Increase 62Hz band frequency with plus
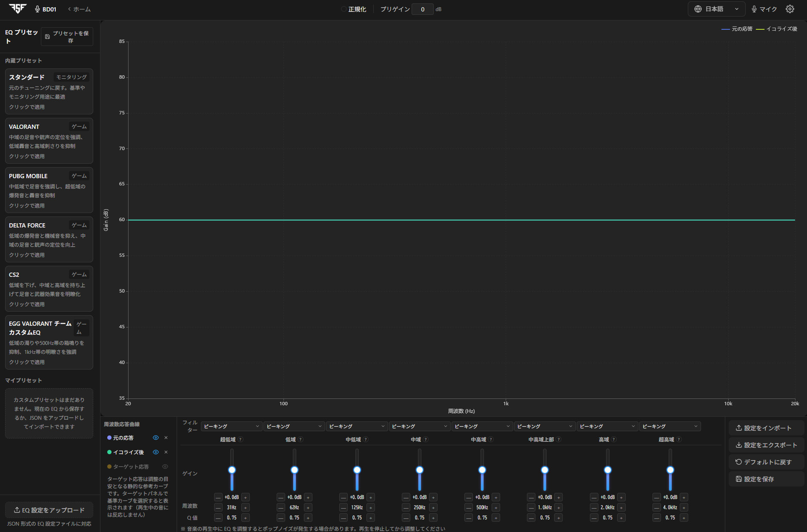Screen dimensions: 807x532 click(x=308, y=507)
